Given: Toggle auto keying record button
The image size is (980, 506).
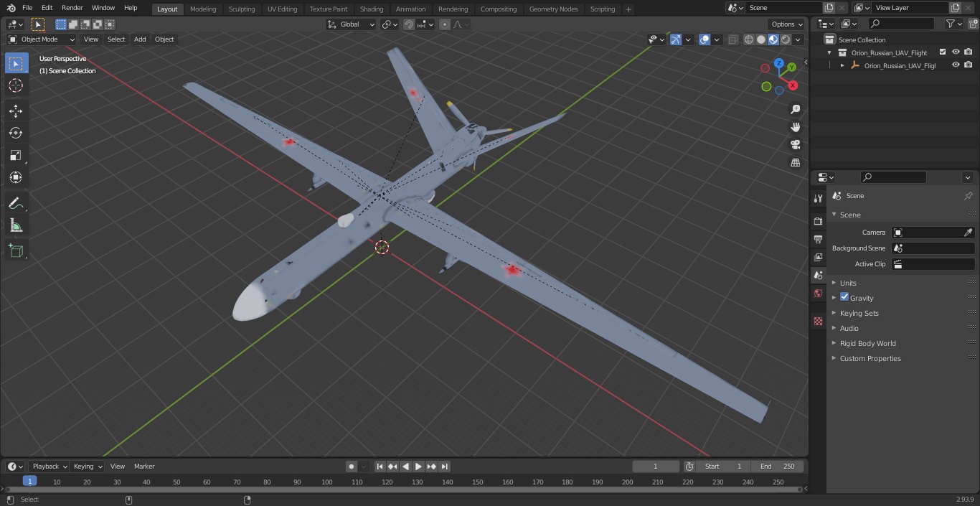Looking at the screenshot, I should tap(352, 467).
